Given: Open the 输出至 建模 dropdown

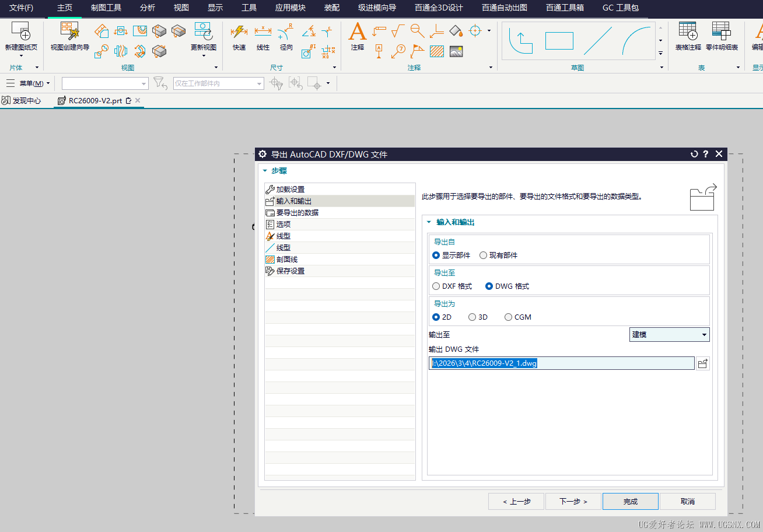Looking at the screenshot, I should click(x=670, y=335).
